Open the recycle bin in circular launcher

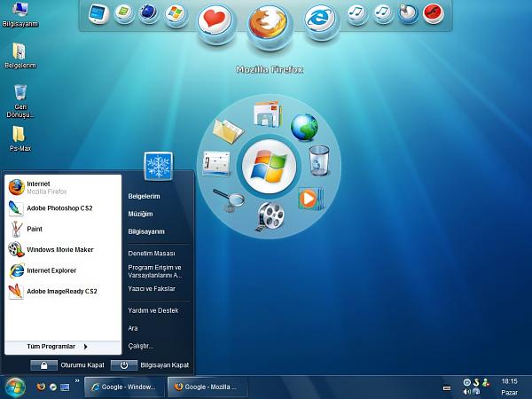click(x=319, y=160)
